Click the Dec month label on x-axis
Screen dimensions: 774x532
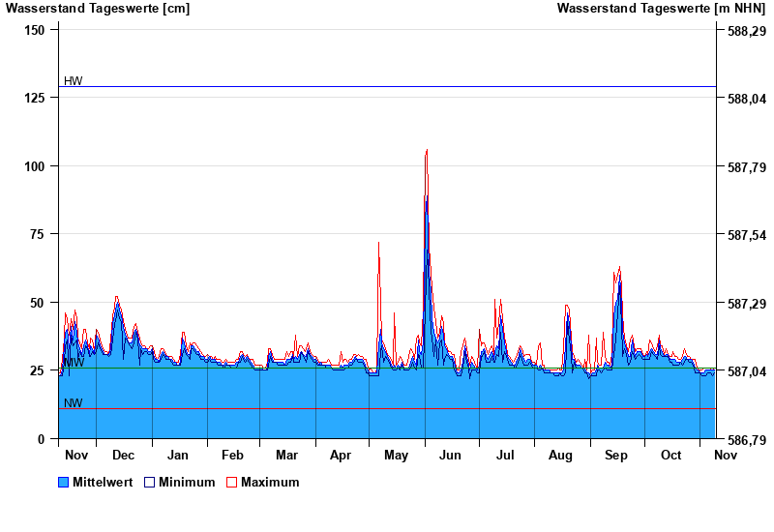click(x=123, y=455)
